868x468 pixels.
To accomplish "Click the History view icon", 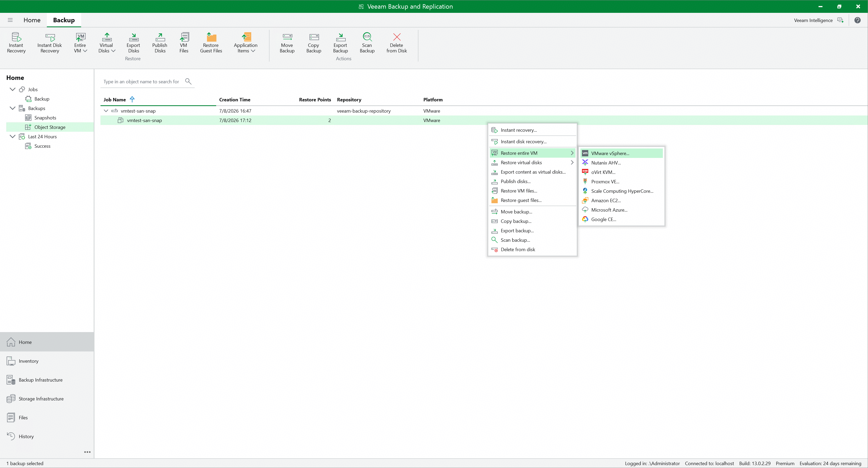I will (x=11, y=436).
